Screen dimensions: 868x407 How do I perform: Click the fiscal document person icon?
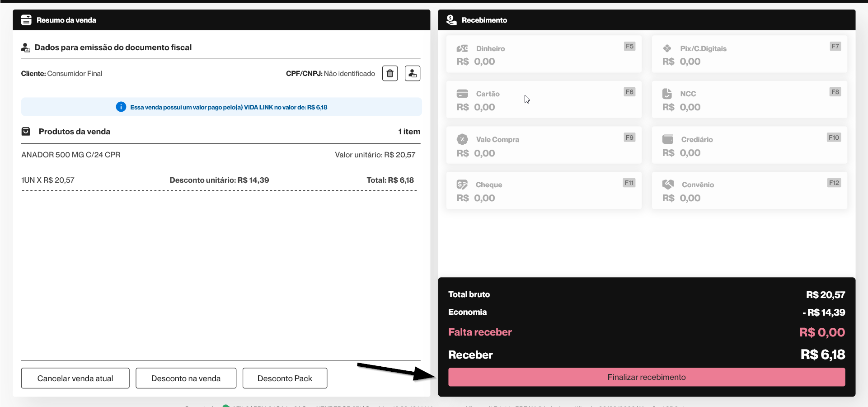click(x=26, y=47)
